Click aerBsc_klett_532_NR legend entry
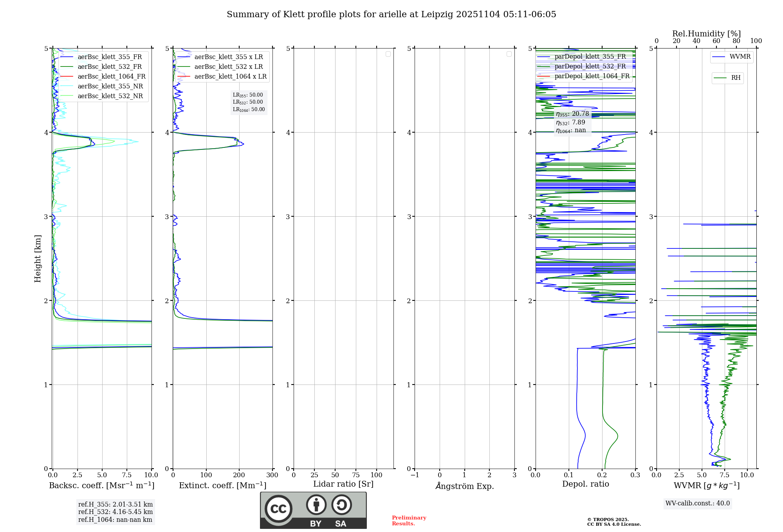Image resolution: width=783 pixels, height=532 pixels. tap(110, 96)
